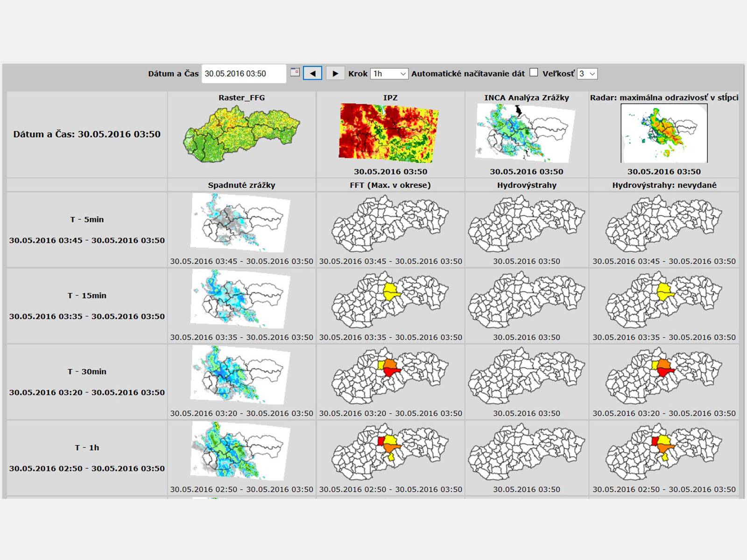Open the Raster_FFG map thumbnail
This screenshot has width=747, height=560.
tap(241, 134)
